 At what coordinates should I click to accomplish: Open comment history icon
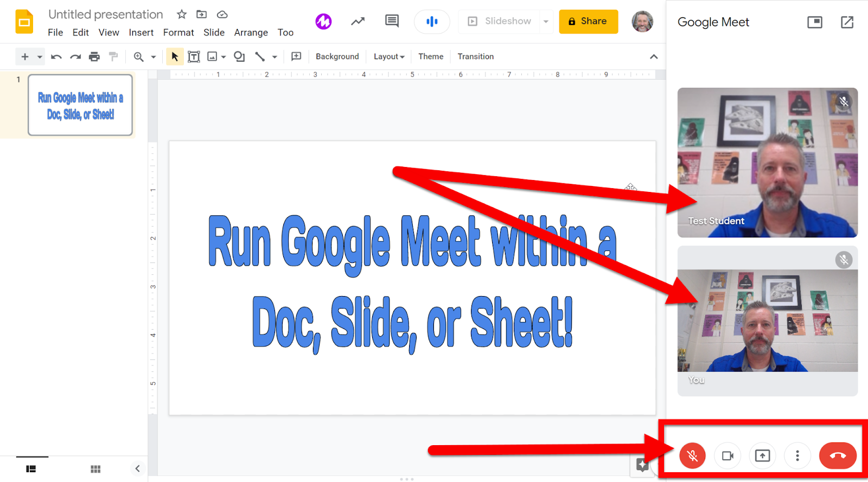point(392,21)
